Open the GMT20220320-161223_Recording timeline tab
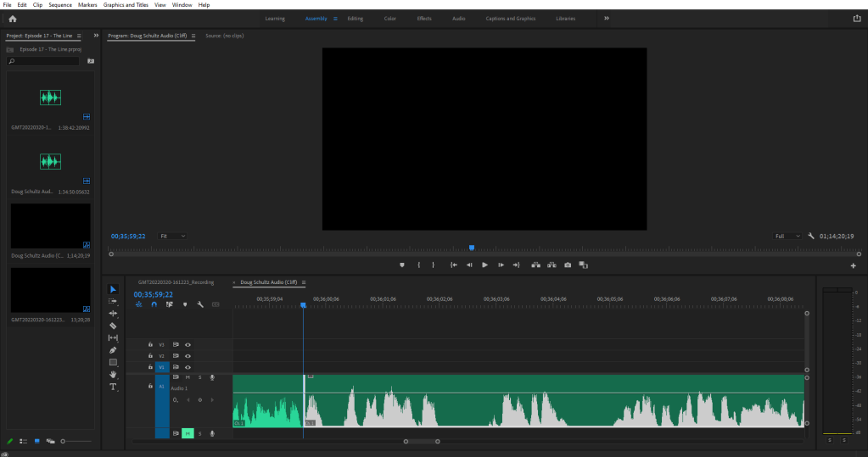This screenshot has width=868, height=457. tap(176, 282)
